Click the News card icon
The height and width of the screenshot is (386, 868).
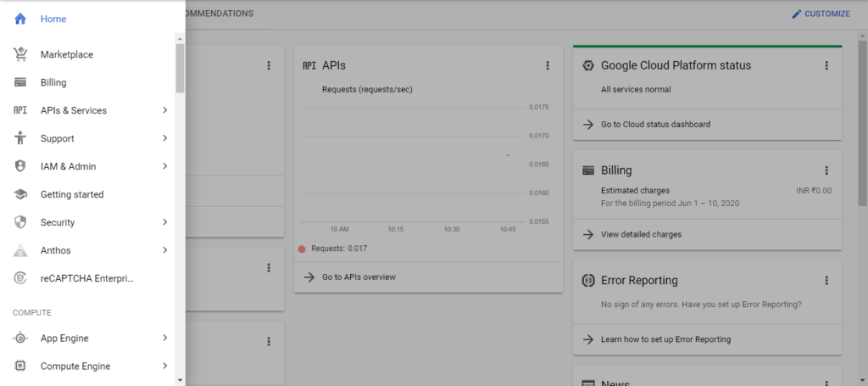588,383
